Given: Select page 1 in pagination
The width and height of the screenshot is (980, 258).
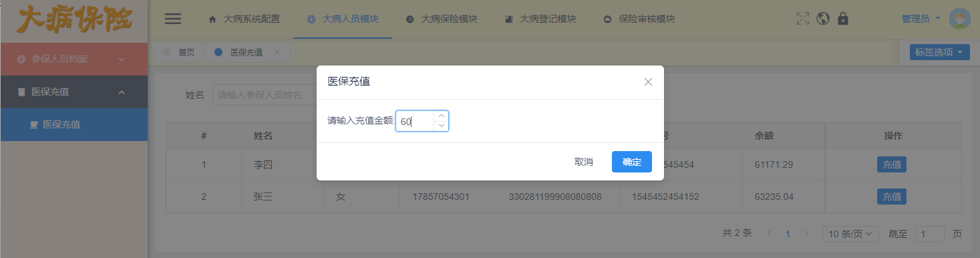Looking at the screenshot, I should tap(788, 234).
